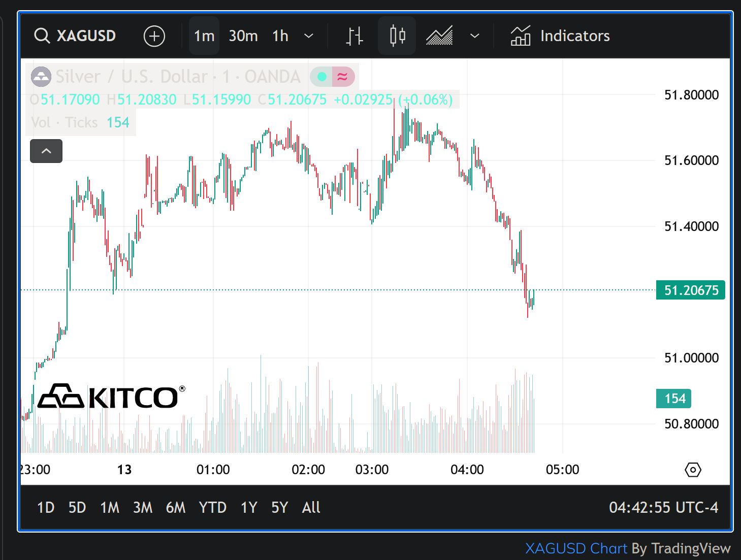Select the 1m interval
The width and height of the screenshot is (741, 560).
point(204,36)
